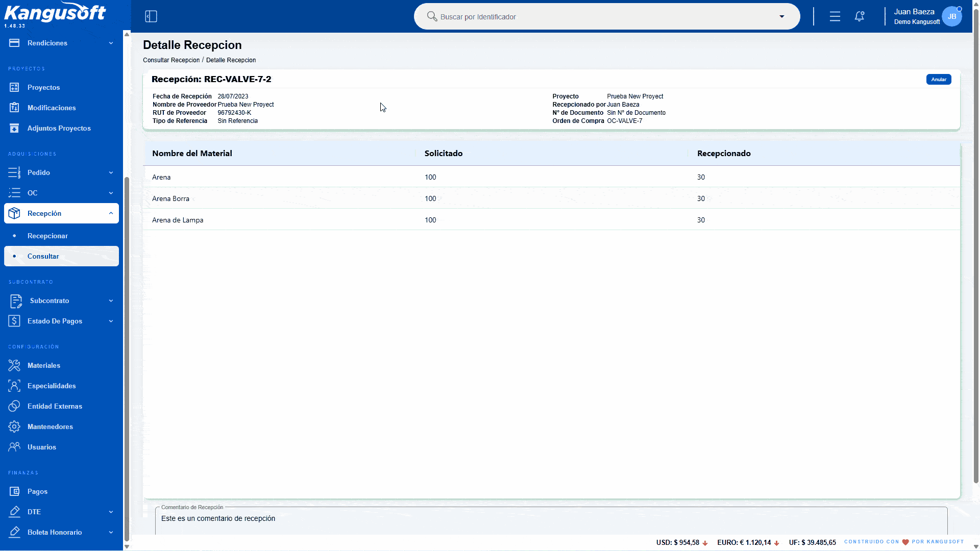This screenshot has height=551, width=980.
Task: Open Recepcionar submenu item
Action: (x=61, y=236)
